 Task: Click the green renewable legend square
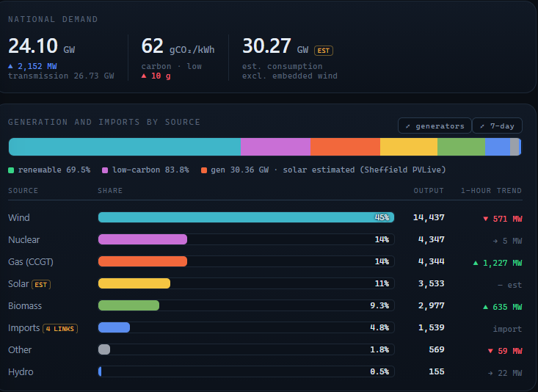[11, 170]
